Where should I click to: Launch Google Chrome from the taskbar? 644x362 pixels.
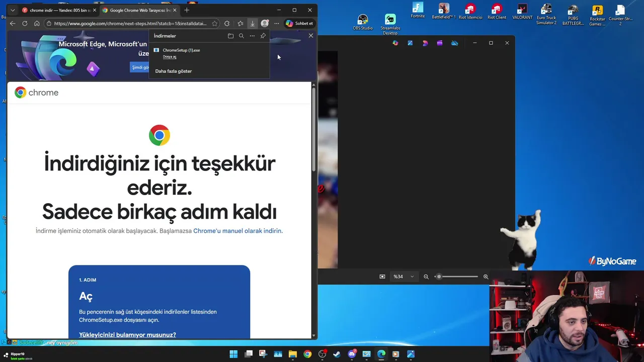click(307, 354)
